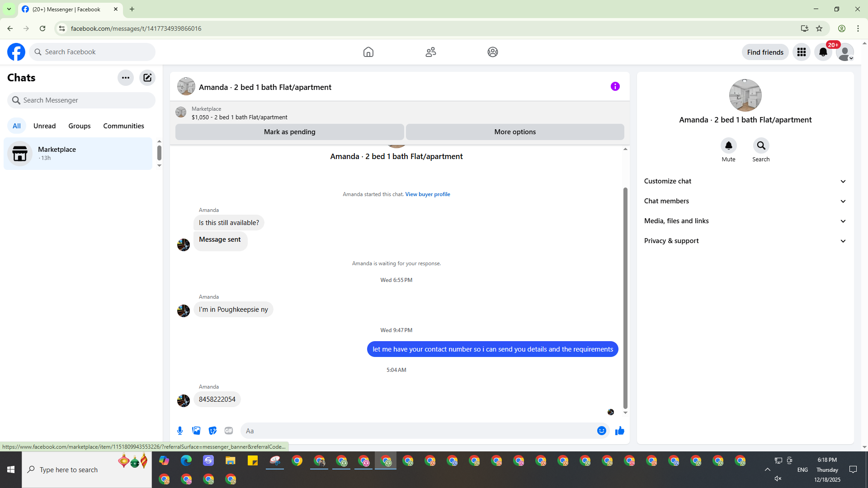Expand Media, files and links section
Viewport: 868px width, 488px height.
click(x=745, y=221)
